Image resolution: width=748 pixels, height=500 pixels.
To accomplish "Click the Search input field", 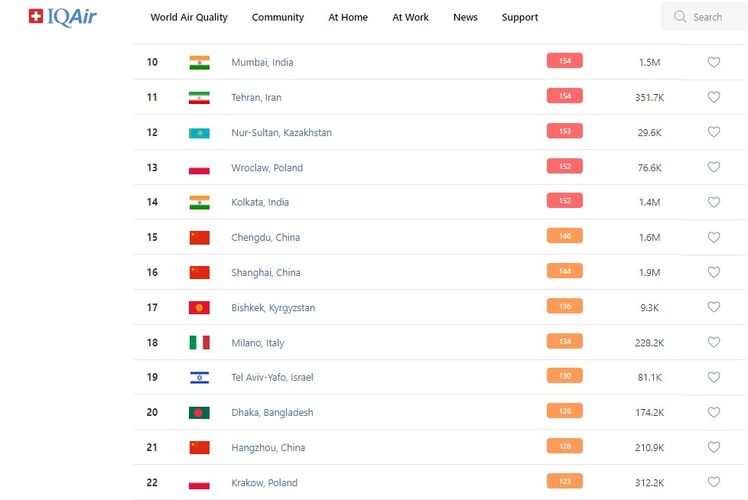I will point(714,17).
